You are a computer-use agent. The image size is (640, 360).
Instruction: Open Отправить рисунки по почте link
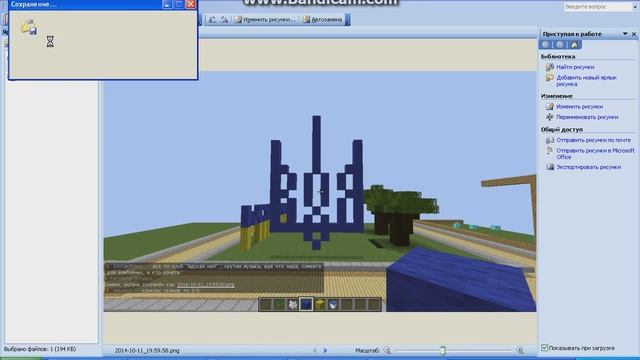pos(593,140)
